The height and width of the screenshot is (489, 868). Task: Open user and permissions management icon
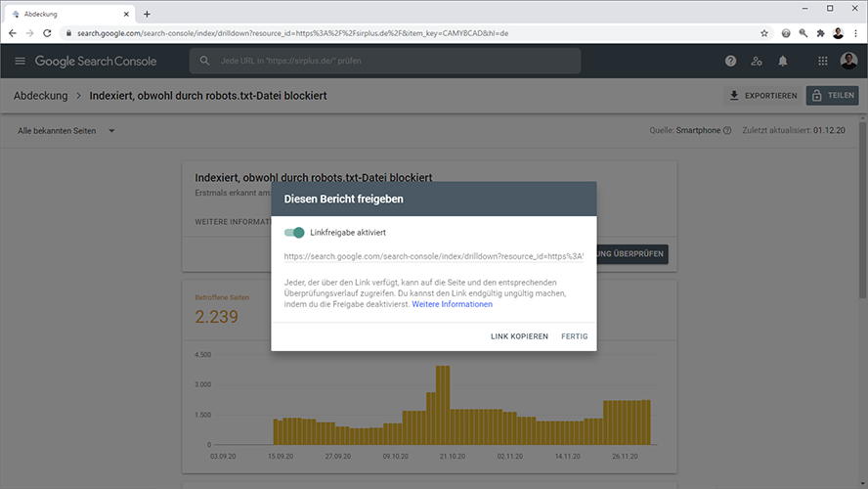(x=757, y=61)
